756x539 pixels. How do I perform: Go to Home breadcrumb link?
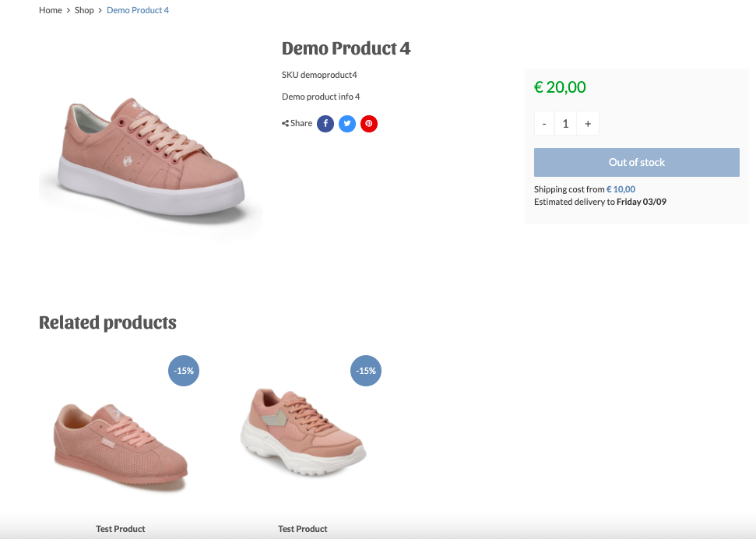pos(51,10)
